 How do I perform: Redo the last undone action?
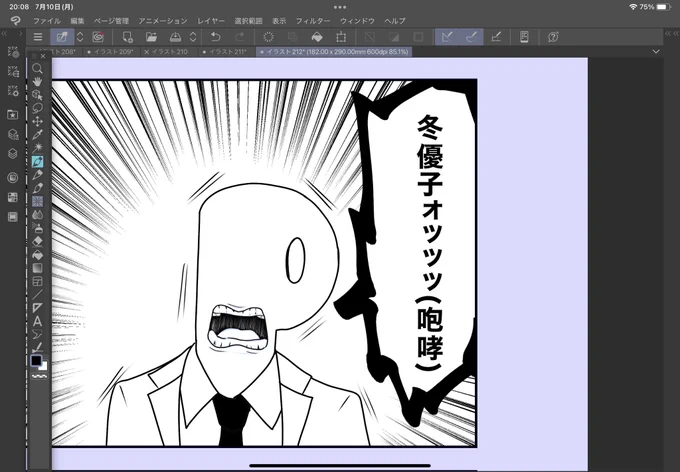239,37
